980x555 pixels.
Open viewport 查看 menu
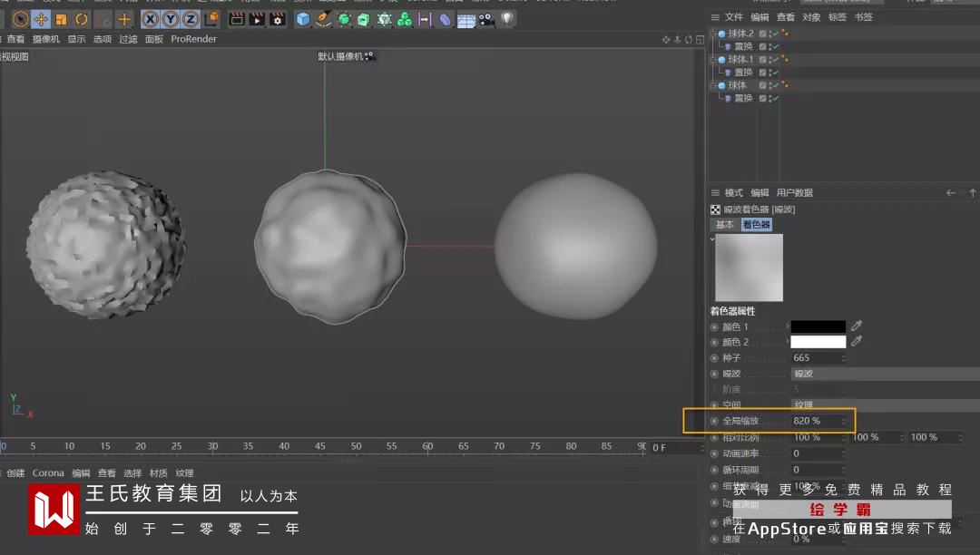(15, 39)
